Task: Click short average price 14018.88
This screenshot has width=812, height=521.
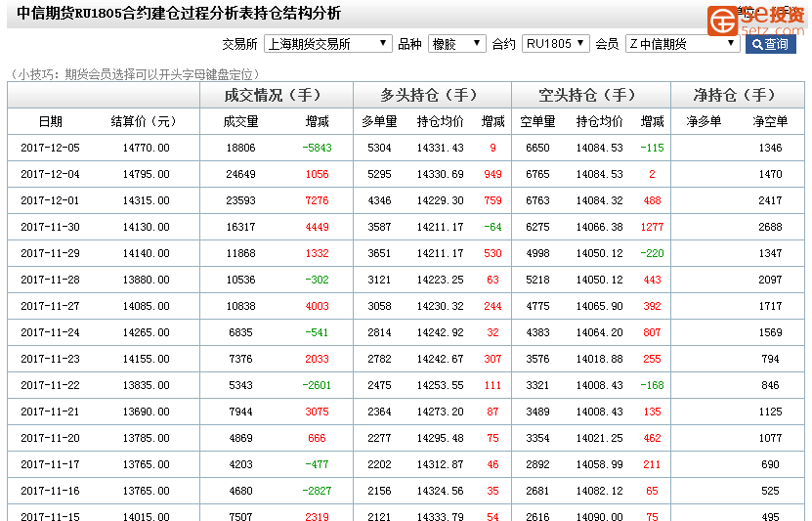Action: coord(599,360)
